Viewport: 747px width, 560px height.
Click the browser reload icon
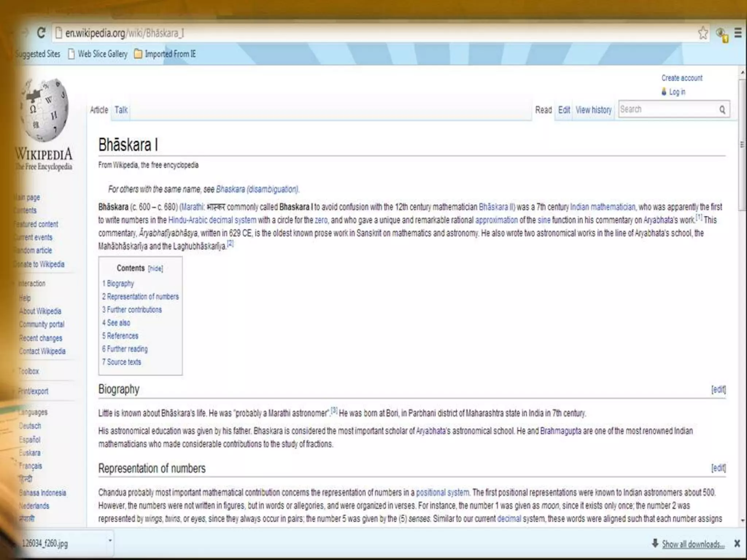pyautogui.click(x=41, y=33)
